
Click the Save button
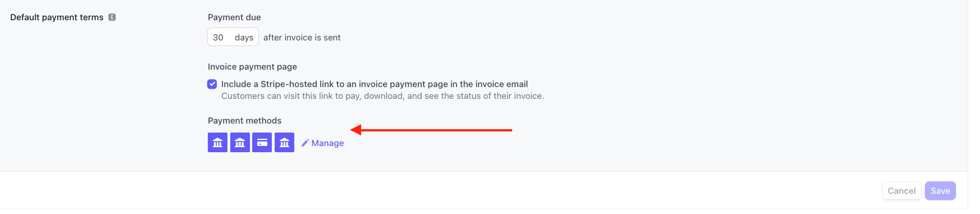tap(940, 190)
